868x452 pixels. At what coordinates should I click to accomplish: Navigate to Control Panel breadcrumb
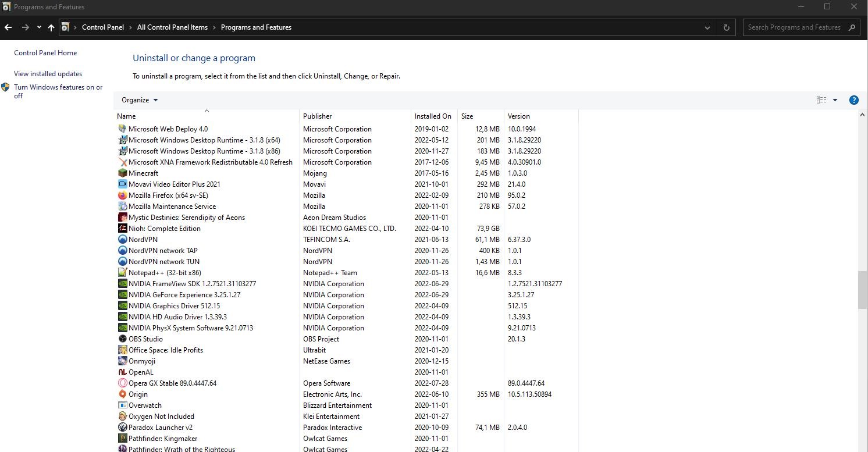[103, 27]
